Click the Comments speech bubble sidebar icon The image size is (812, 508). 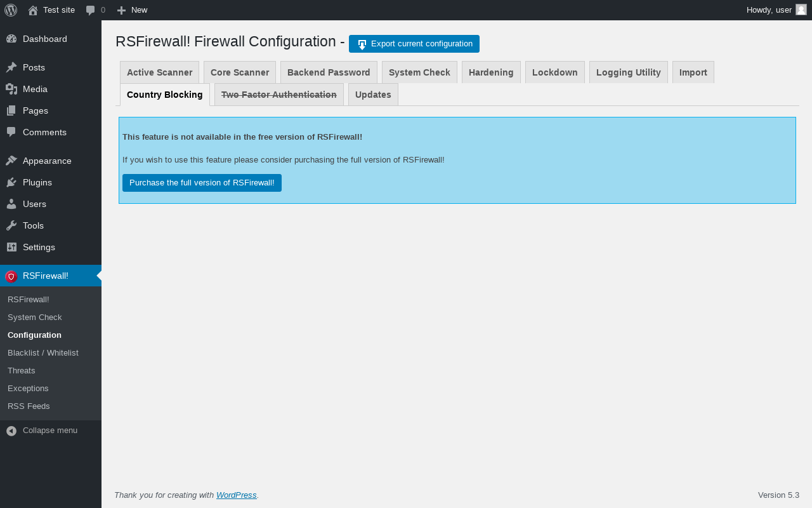click(11, 132)
